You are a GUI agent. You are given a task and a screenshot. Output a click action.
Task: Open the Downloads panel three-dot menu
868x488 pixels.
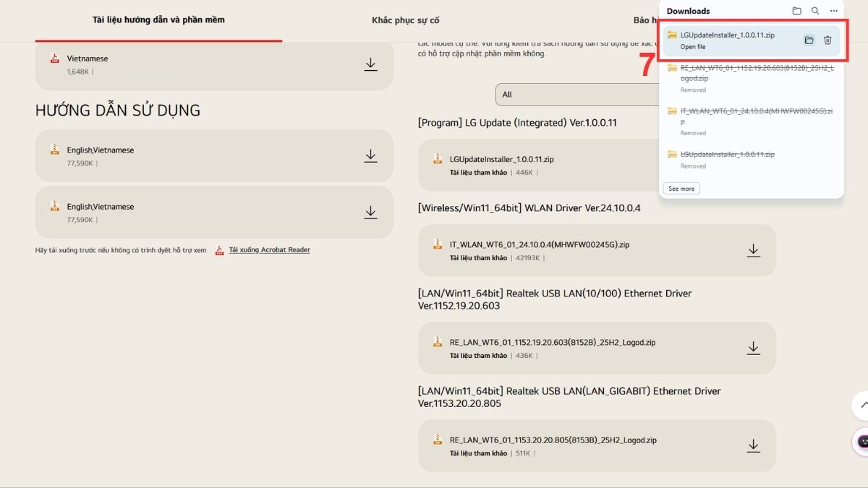834,11
